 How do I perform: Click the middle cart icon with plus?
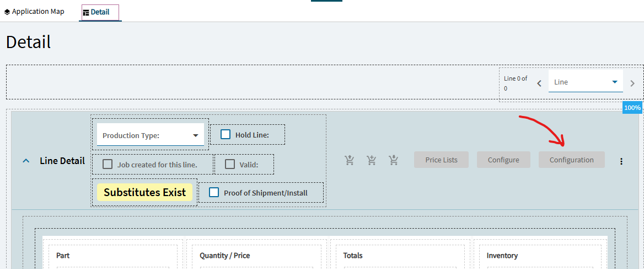372,160
